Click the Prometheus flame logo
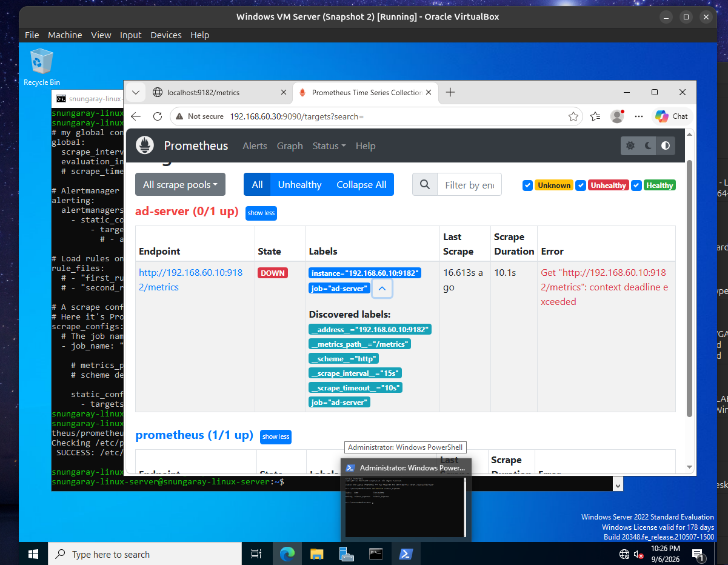The image size is (728, 565). [x=145, y=145]
